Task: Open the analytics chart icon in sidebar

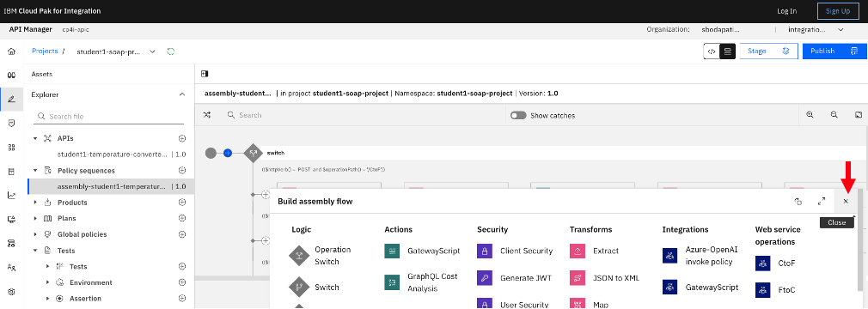Action: 11,195
